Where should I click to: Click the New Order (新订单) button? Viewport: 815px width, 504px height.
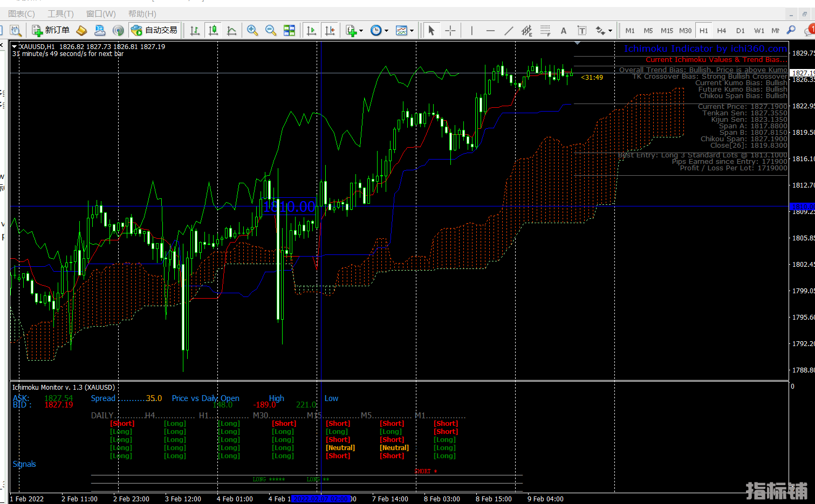(x=51, y=30)
